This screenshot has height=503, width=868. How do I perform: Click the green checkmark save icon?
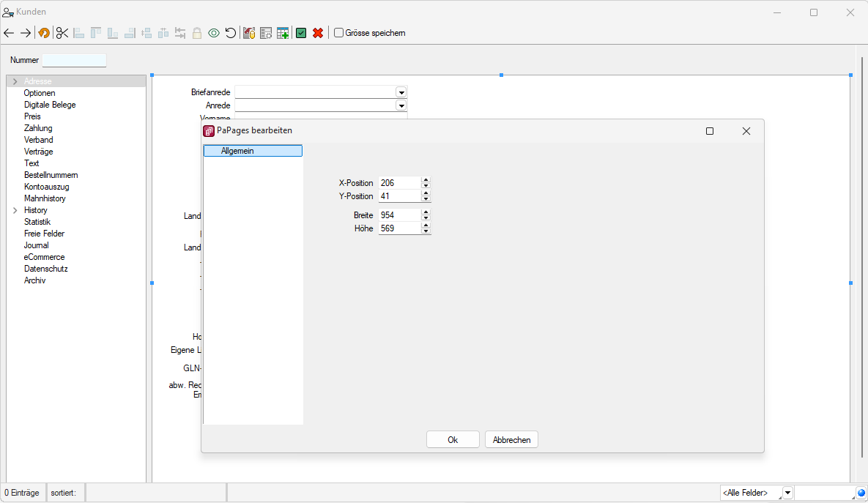[301, 33]
